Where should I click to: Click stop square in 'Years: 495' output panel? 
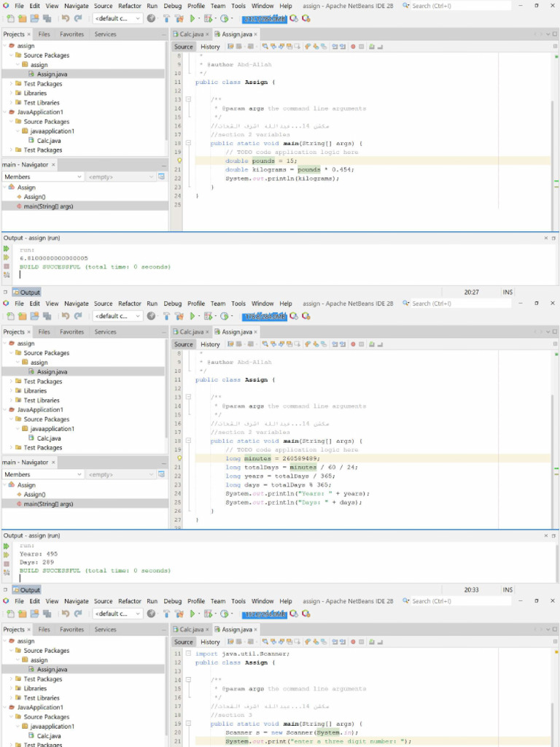pos(6,564)
